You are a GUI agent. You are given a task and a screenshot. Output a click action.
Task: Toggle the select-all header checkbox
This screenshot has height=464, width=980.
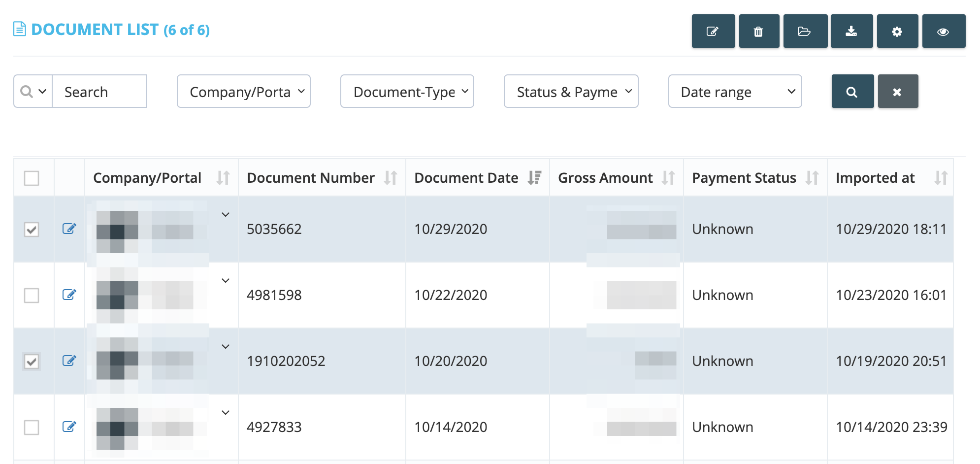[32, 178]
